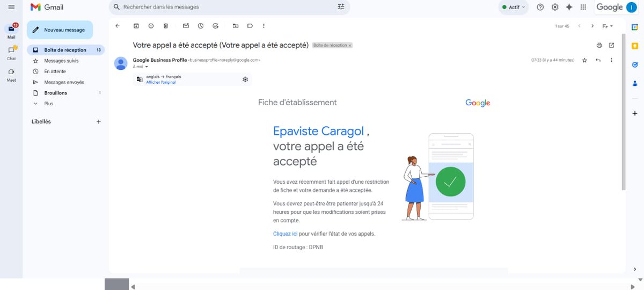Viewport: 644px width, 290px height.
Task: Open the Messages suivis folder
Action: pos(61,61)
